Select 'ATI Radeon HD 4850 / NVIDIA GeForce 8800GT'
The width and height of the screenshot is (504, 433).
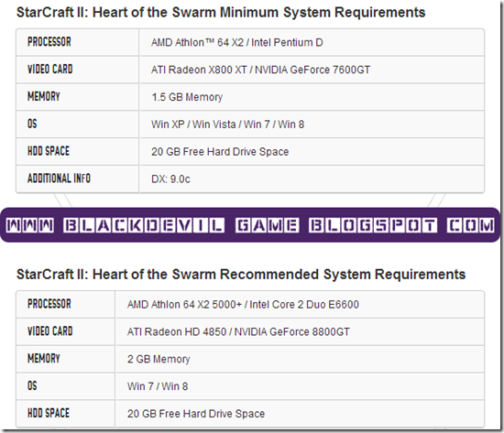(x=238, y=331)
